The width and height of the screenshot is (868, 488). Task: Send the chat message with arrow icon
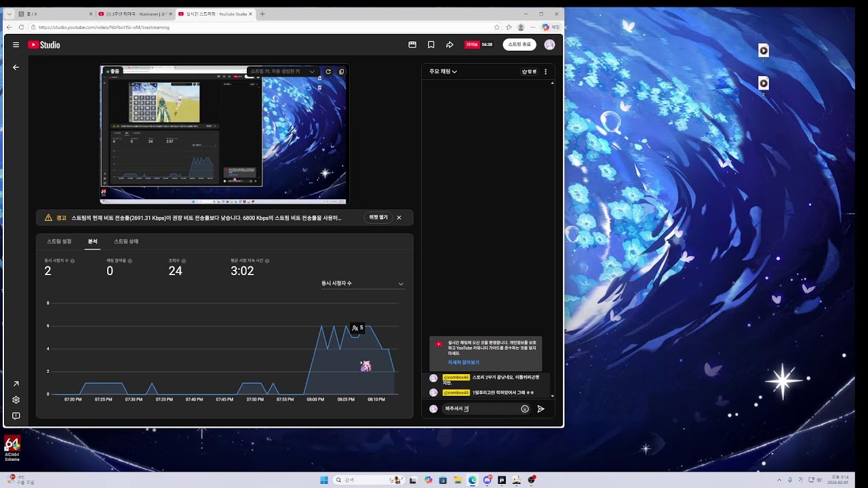540,409
